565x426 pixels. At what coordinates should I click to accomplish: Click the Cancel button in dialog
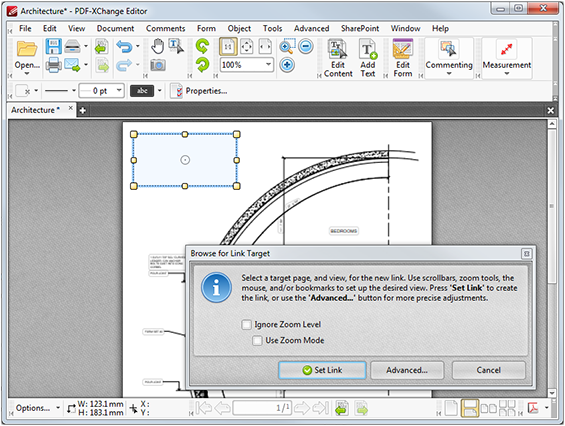488,370
